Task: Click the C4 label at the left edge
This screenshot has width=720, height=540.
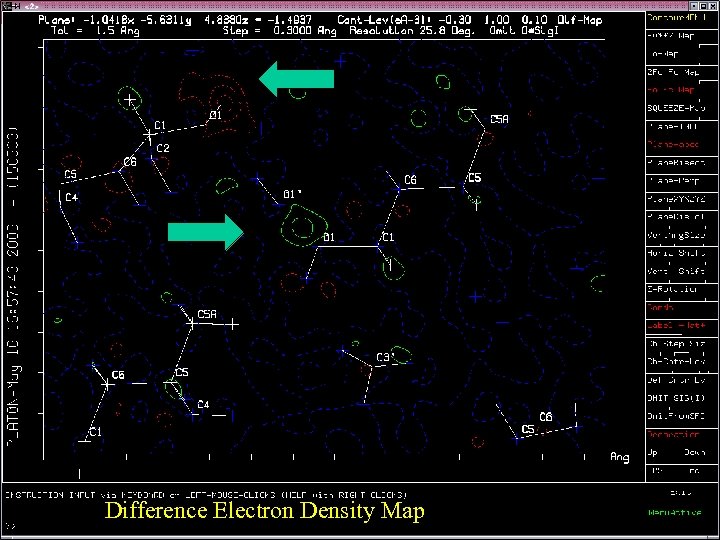Action: 72,198
